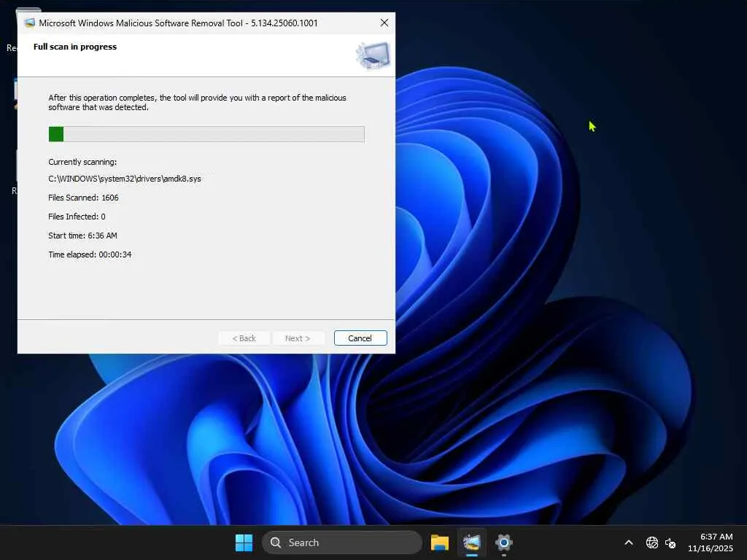
Task: Open the Settings gear on taskbar
Action: [503, 542]
